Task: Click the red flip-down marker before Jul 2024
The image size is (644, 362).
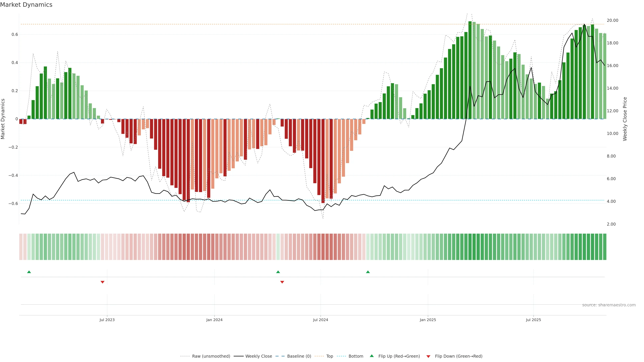Action: click(x=282, y=282)
